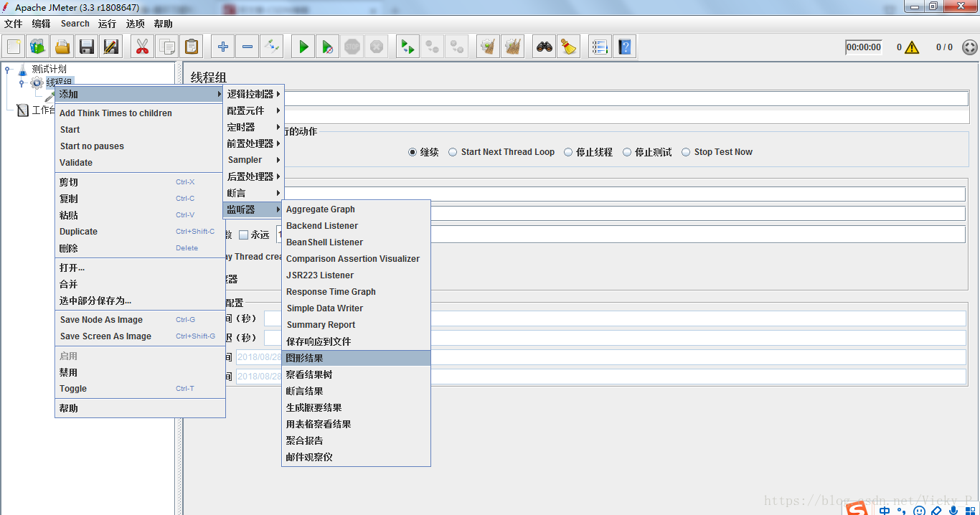Click the grey Shutdown toolbar icon
The height and width of the screenshot is (515, 980).
[x=377, y=47]
